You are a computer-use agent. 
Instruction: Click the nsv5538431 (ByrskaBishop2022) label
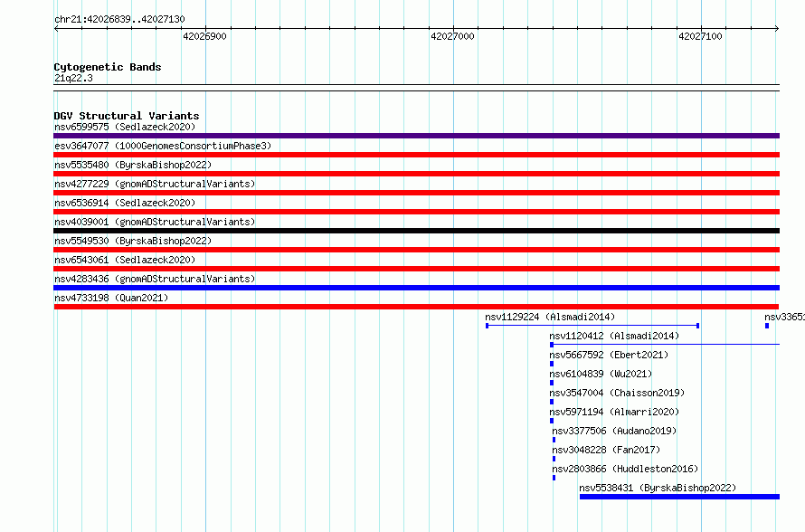[658, 488]
